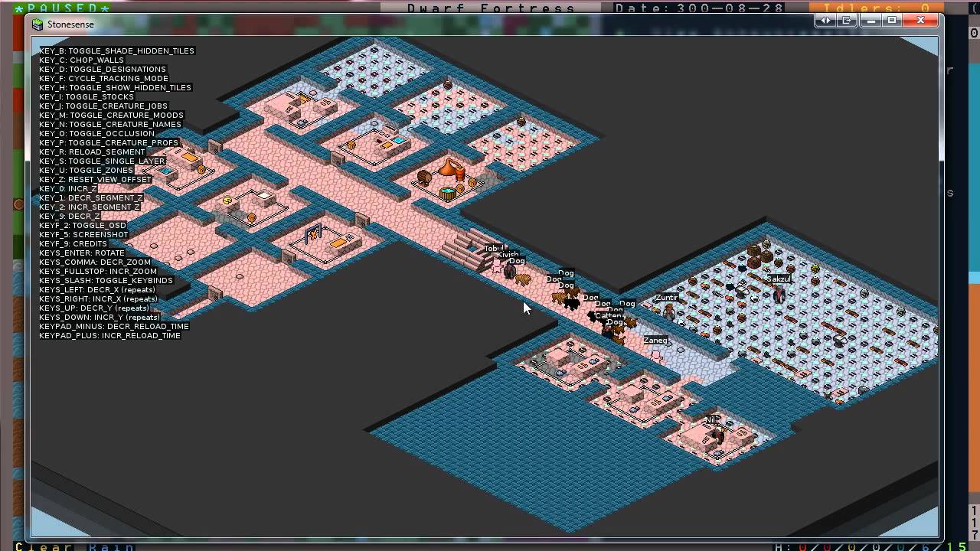Click KEYS_COMMA: DECR_ZOOM line

pos(95,262)
